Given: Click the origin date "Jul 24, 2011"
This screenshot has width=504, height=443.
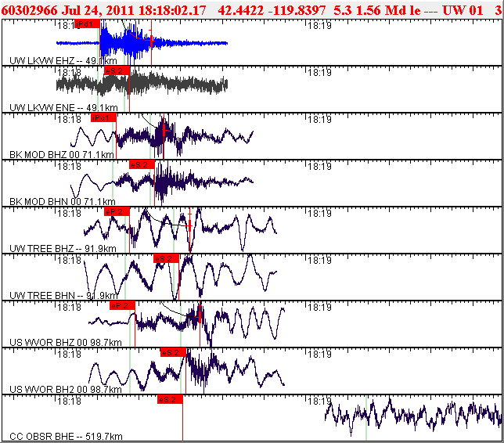Looking at the screenshot, I should point(97,10).
